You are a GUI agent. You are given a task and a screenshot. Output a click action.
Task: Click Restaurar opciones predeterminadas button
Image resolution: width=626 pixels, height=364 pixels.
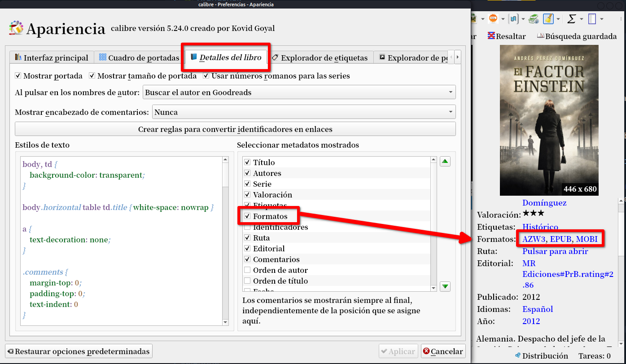coord(79,351)
